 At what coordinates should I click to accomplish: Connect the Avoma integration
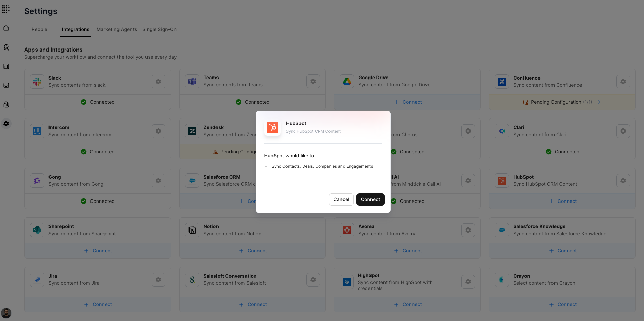point(408,251)
